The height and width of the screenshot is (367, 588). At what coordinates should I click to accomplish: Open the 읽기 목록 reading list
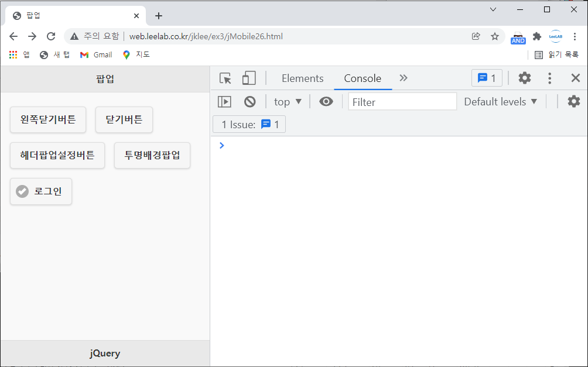[x=556, y=55]
